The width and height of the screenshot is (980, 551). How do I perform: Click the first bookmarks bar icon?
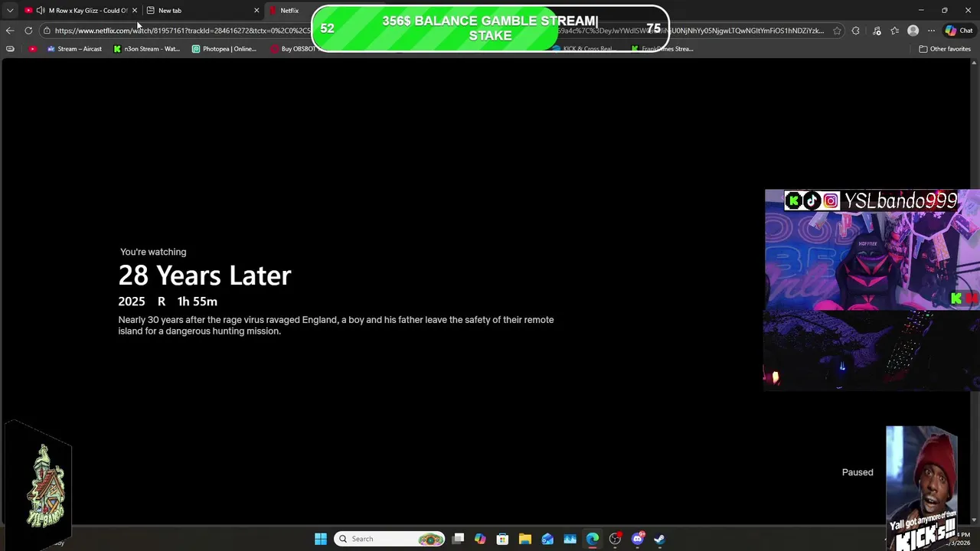click(10, 49)
